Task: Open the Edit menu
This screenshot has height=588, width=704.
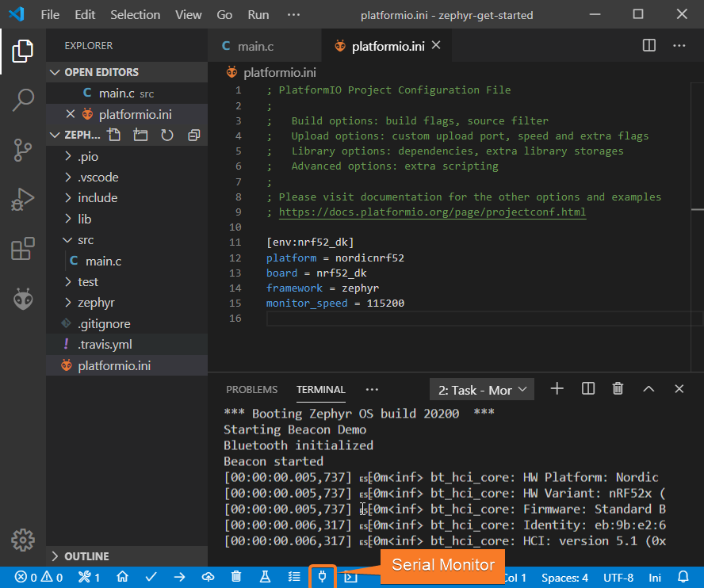Action: [85, 15]
